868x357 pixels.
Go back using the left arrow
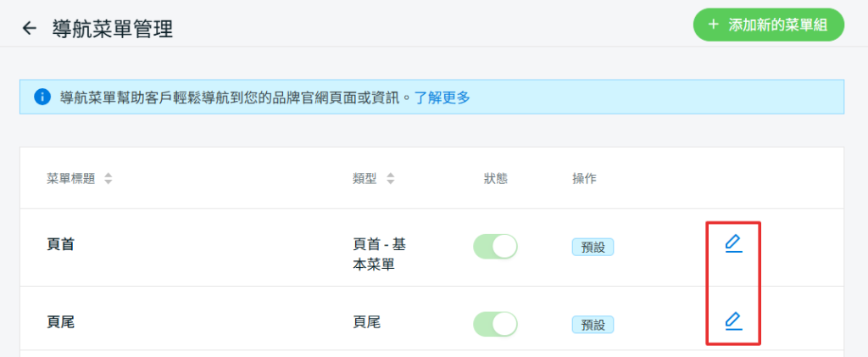[x=30, y=29]
